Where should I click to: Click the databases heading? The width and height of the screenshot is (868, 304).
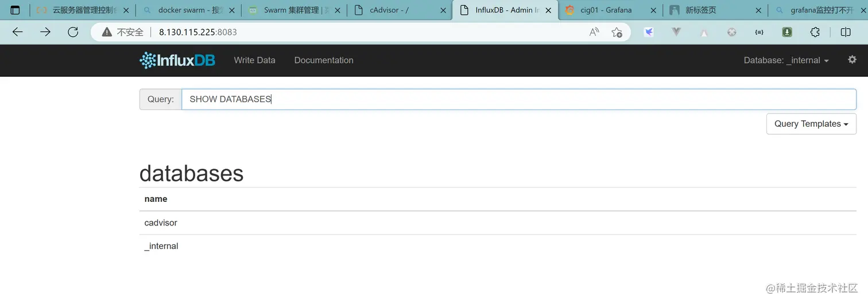point(191,173)
